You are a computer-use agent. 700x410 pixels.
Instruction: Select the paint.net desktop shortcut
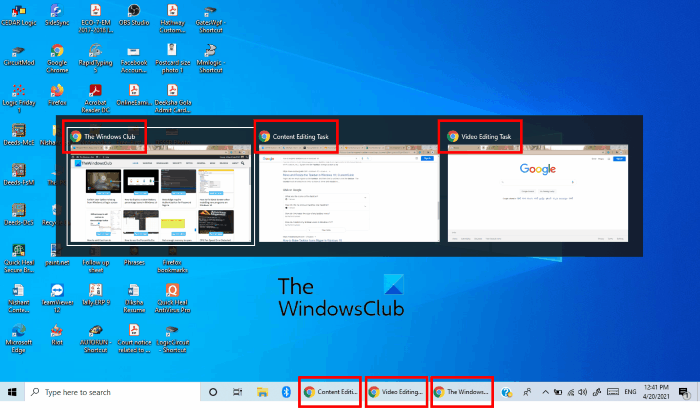tap(57, 255)
